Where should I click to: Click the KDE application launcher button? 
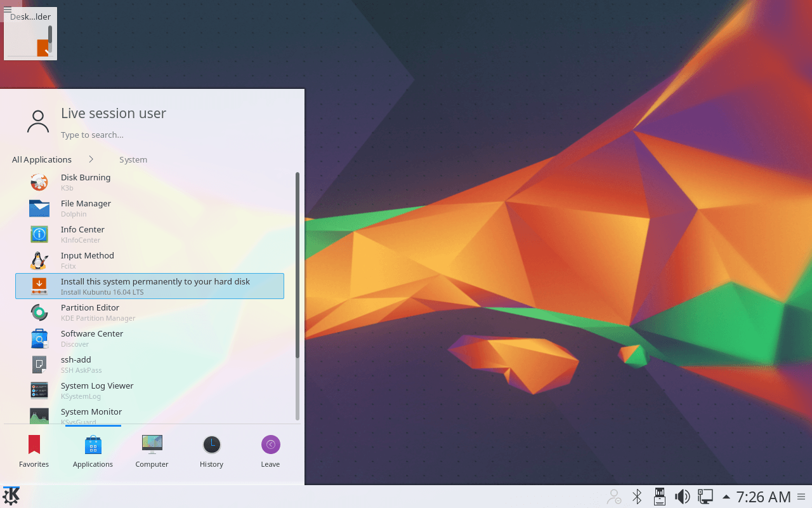(x=11, y=497)
